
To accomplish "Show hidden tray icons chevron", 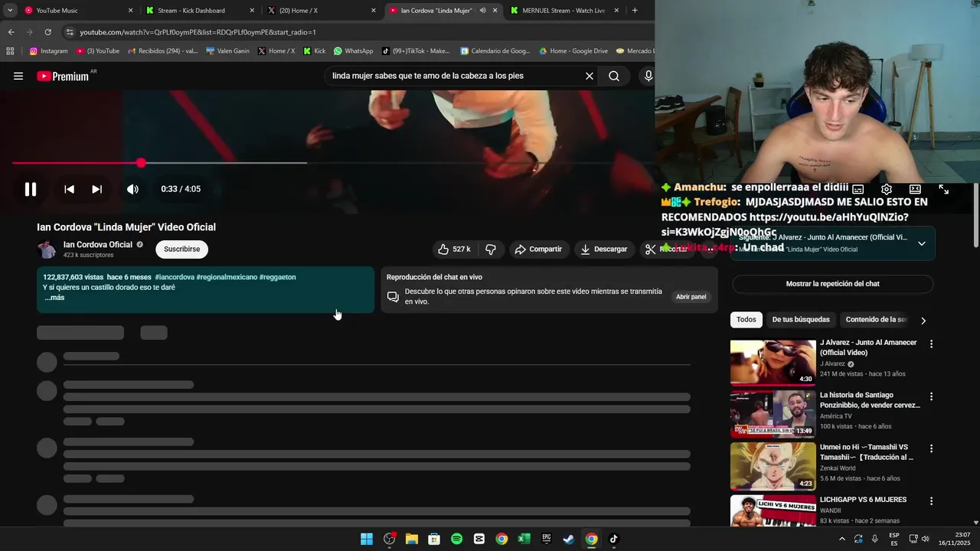I will coord(842,539).
